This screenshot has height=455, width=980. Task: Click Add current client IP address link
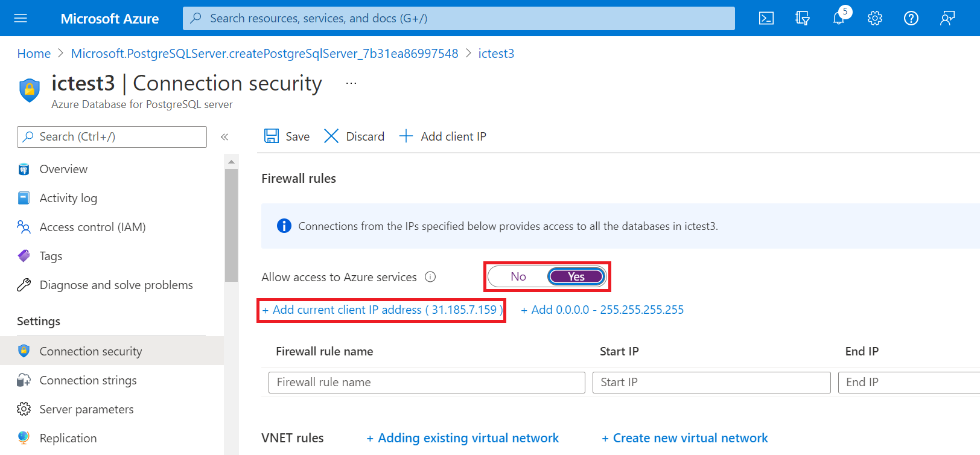point(383,310)
